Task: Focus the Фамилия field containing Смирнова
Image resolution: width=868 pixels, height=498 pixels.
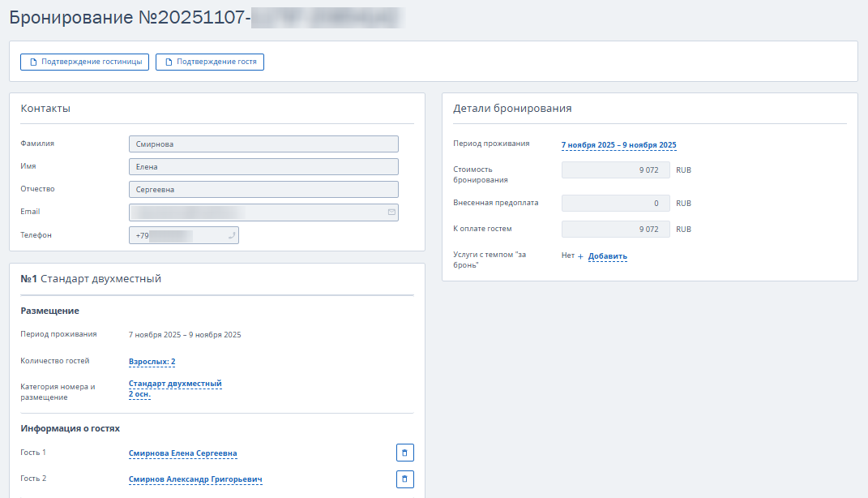Action: coord(263,144)
